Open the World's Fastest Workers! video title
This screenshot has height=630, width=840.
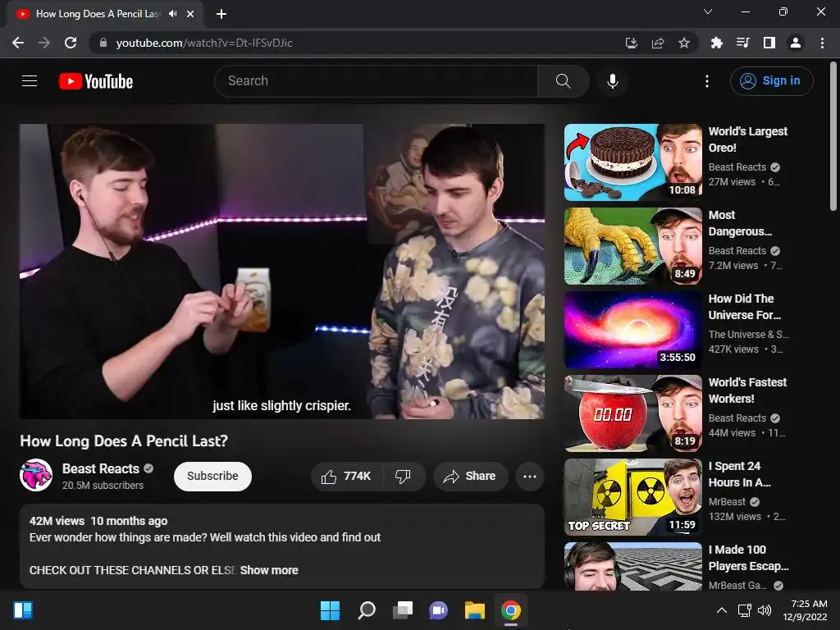click(x=747, y=390)
